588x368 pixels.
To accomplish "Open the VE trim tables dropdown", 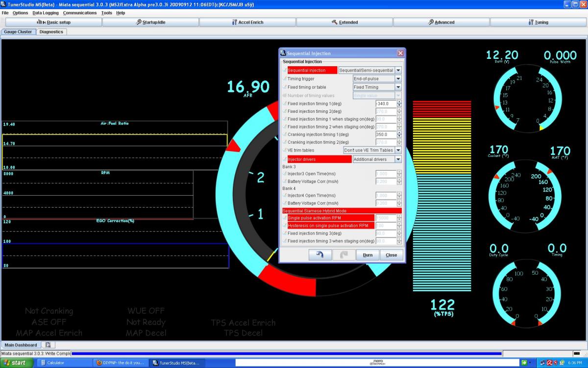I will pyautogui.click(x=398, y=150).
